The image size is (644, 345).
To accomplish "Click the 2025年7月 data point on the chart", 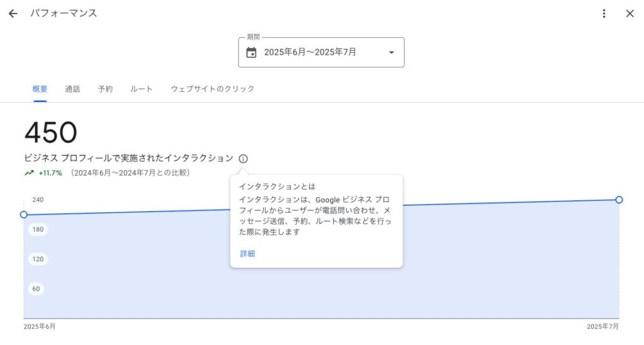I will [x=619, y=200].
